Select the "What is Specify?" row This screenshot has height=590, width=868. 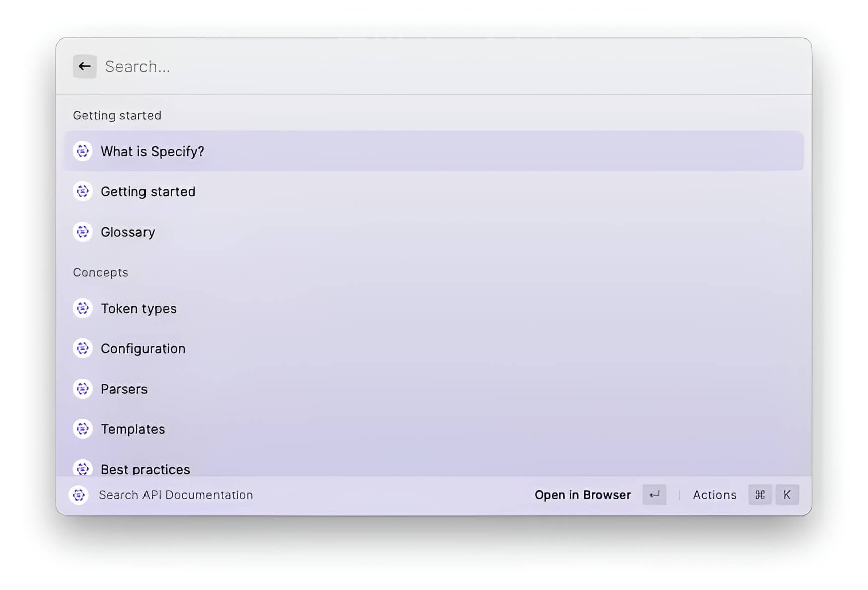(x=433, y=151)
